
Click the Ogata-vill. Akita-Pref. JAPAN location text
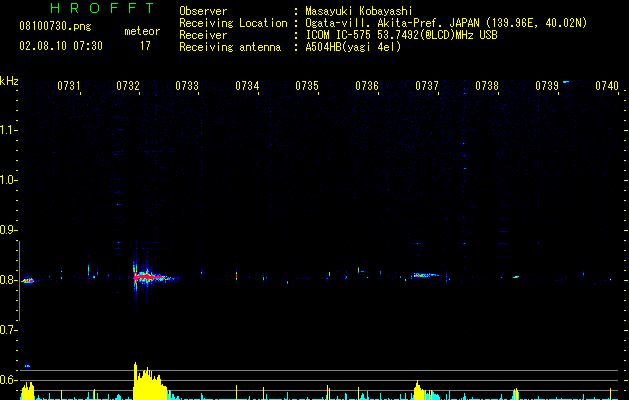[x=446, y=23]
